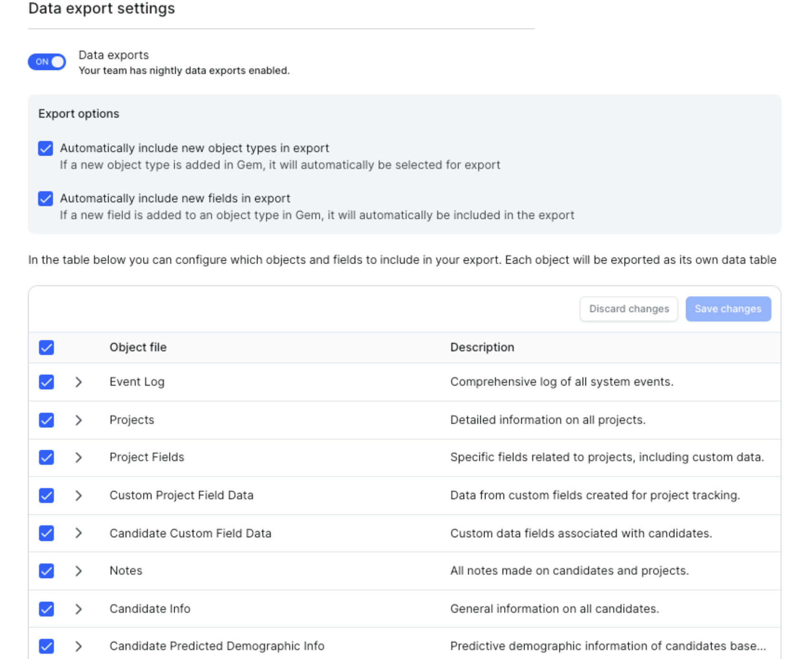This screenshot has width=812, height=659.
Task: Expand Candidate Predicted Demographic Info row
Action: [x=79, y=646]
